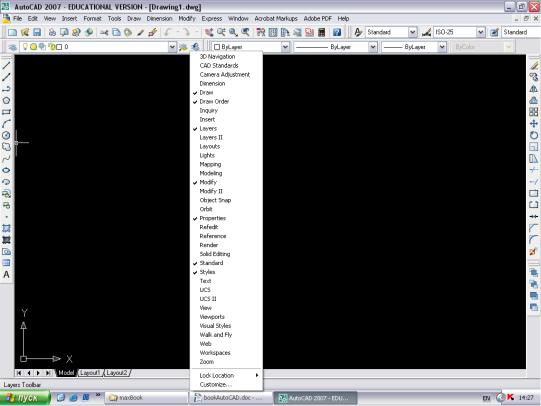Viewport: 541px width, 406px height.
Task: Enable the Object Snap toolbar
Action: [x=226, y=200]
